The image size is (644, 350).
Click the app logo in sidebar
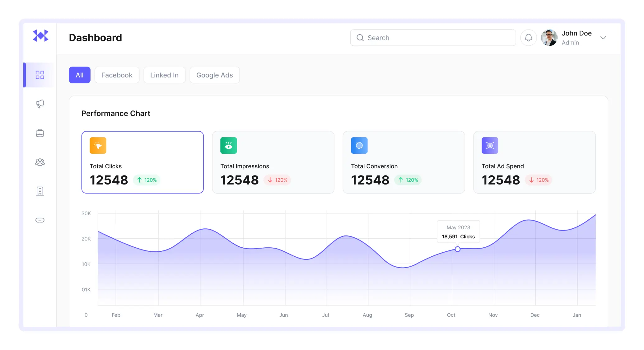pos(40,36)
